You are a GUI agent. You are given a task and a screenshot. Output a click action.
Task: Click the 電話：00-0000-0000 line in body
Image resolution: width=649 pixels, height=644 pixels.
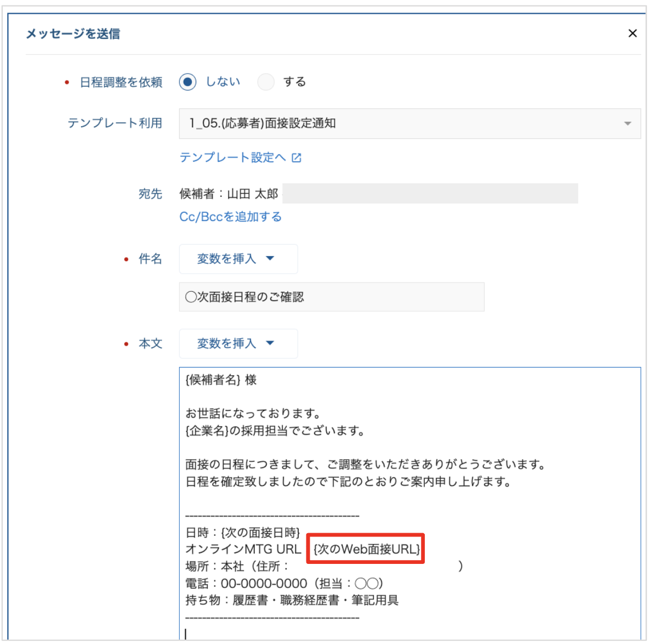pyautogui.click(x=284, y=583)
